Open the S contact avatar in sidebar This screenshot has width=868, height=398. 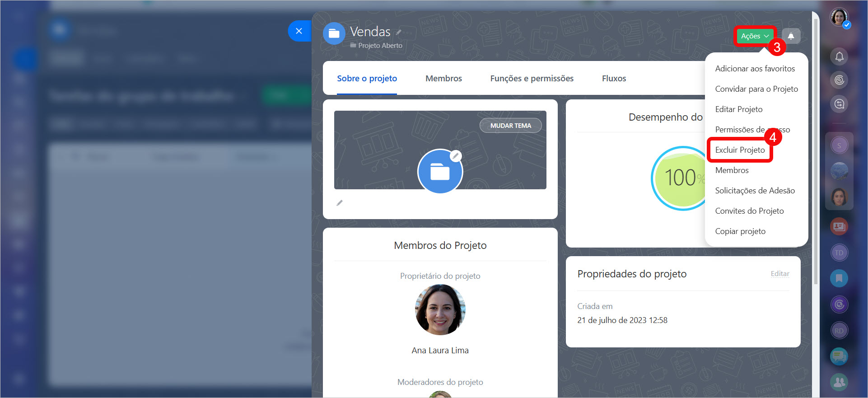[839, 145]
